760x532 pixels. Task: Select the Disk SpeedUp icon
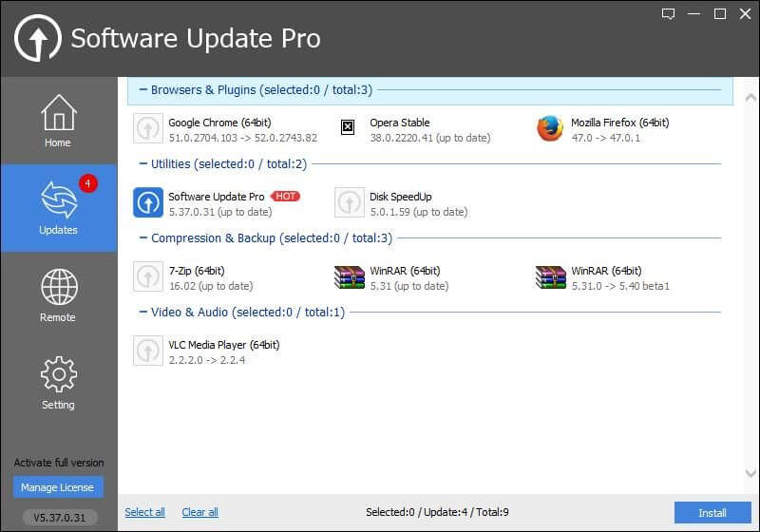pyautogui.click(x=349, y=202)
